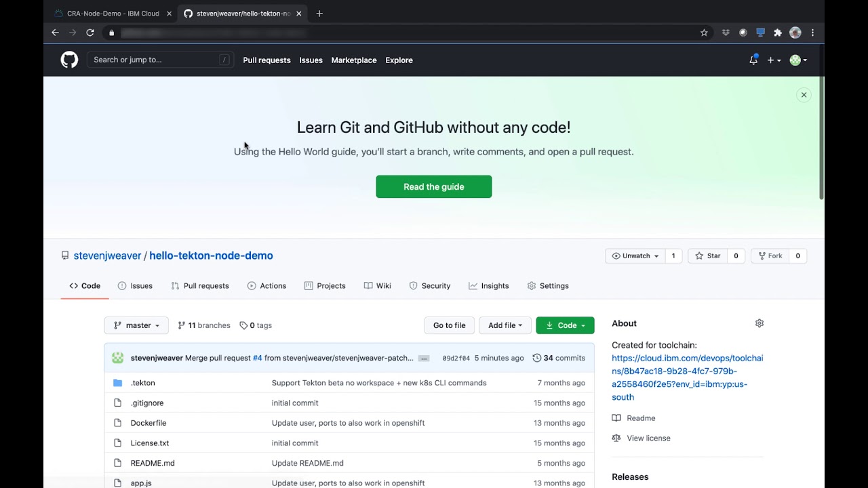Close the hello-tekton GitHub browser tab
The height and width of the screenshot is (488, 868).
point(298,14)
